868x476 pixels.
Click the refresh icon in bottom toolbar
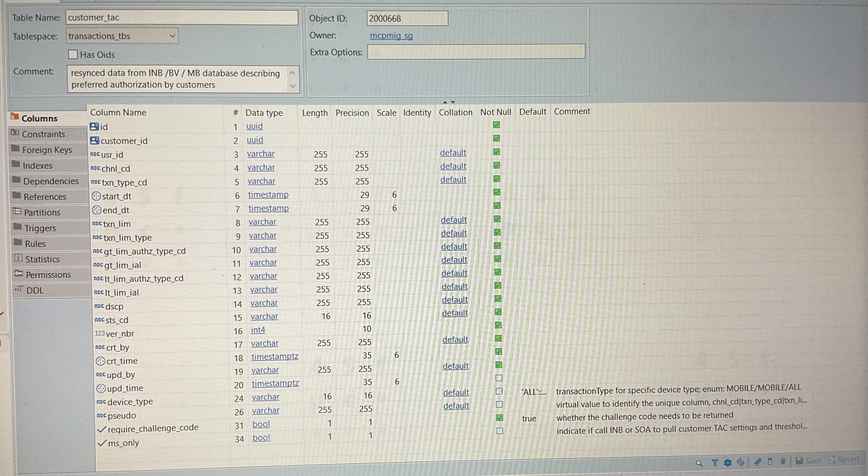tap(741, 462)
